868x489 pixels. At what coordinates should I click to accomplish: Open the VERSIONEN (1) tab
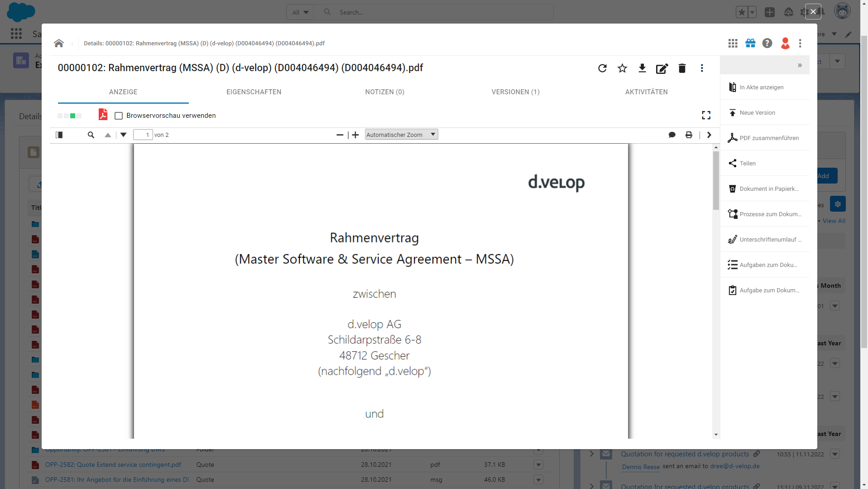pos(516,92)
